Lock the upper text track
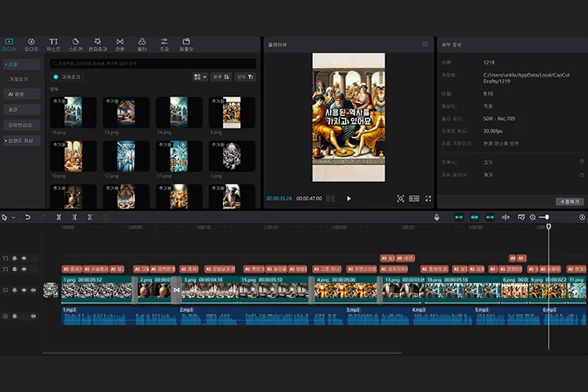The width and height of the screenshot is (588, 392). [15, 258]
